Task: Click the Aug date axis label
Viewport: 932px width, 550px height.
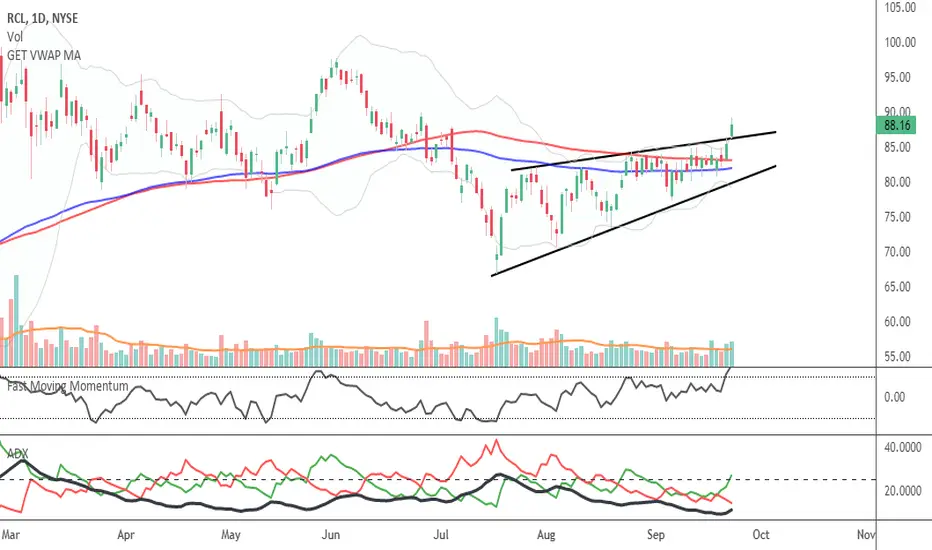Action: coord(546,535)
